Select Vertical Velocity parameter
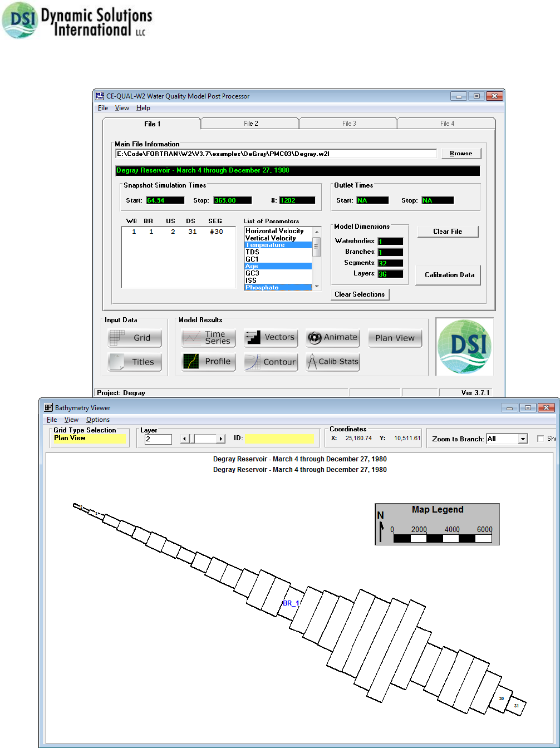 (x=278, y=238)
